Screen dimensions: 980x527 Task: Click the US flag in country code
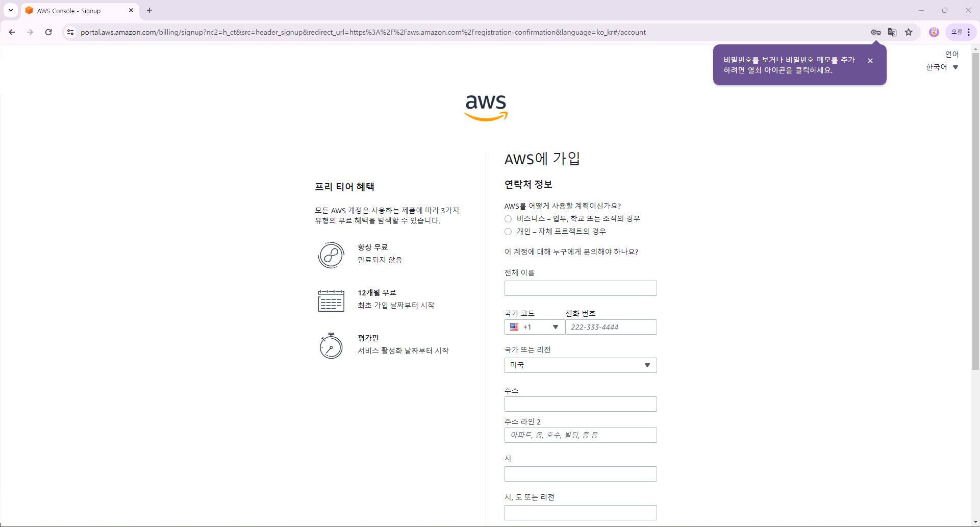(514, 327)
